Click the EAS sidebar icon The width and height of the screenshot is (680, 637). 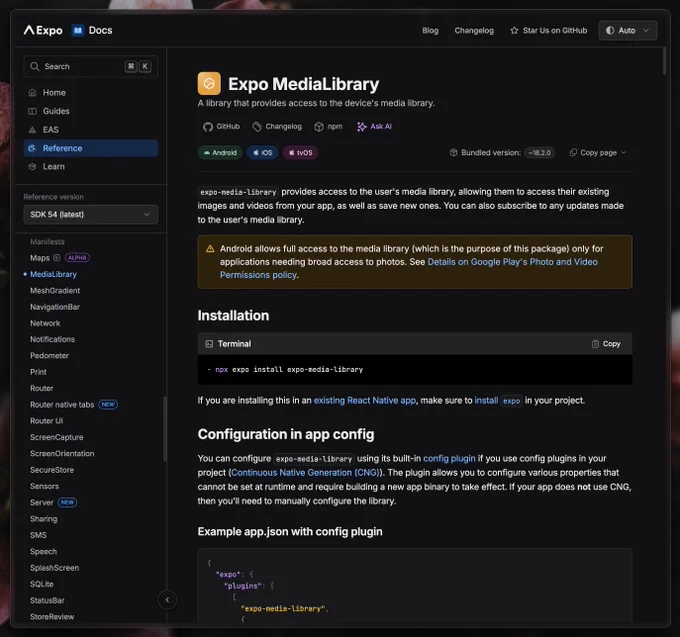(33, 130)
